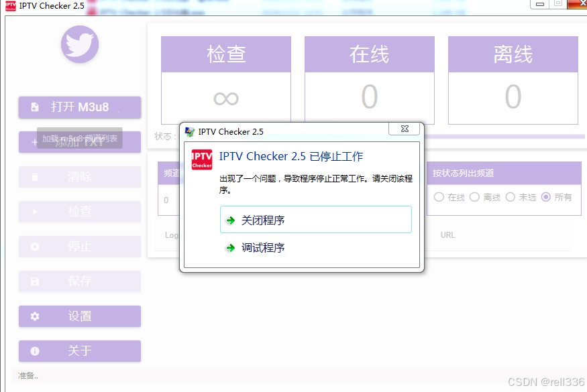Viewport: 587px width, 392px height.
Task: Click the 在线 counter card header
Action: click(370, 54)
